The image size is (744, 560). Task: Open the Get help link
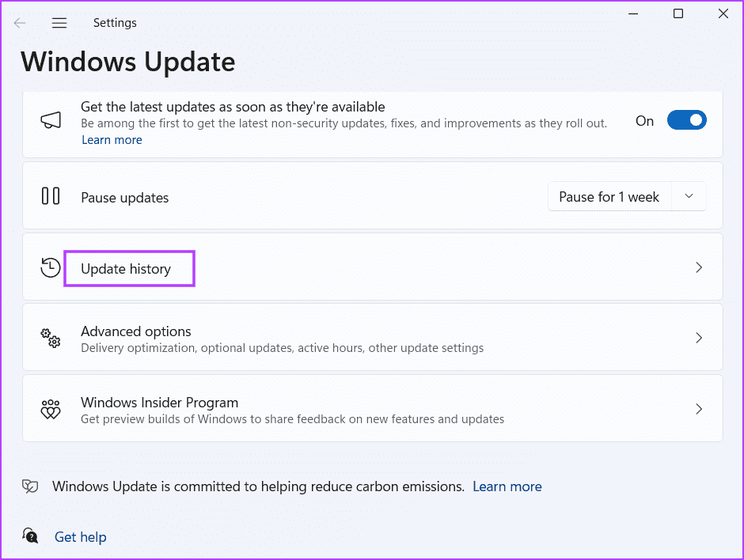click(81, 537)
